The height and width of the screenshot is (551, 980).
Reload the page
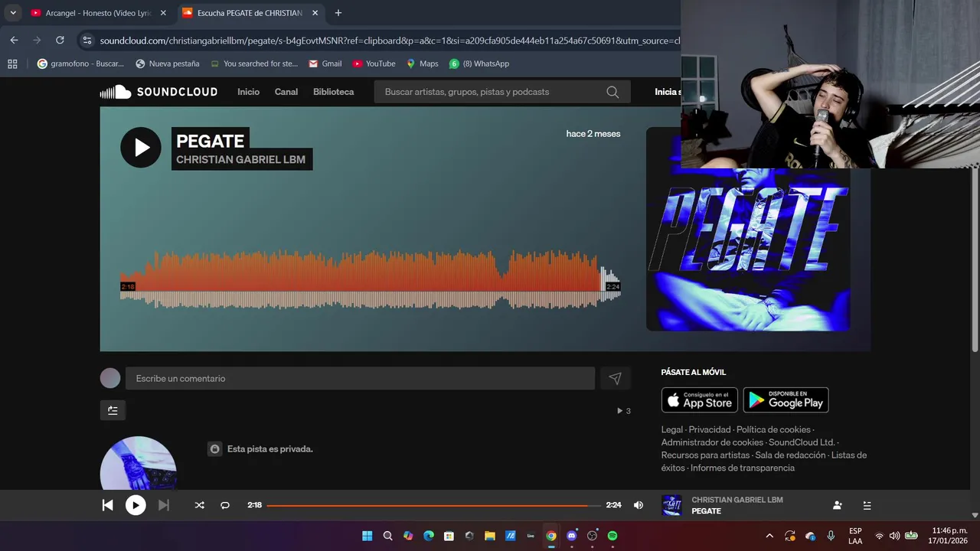click(60, 41)
